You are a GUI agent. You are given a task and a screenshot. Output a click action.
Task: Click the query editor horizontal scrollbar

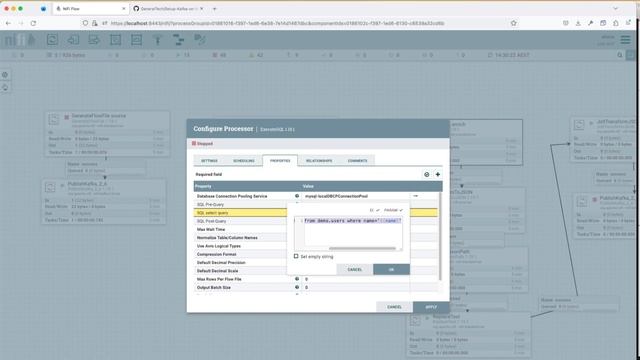click(x=362, y=248)
